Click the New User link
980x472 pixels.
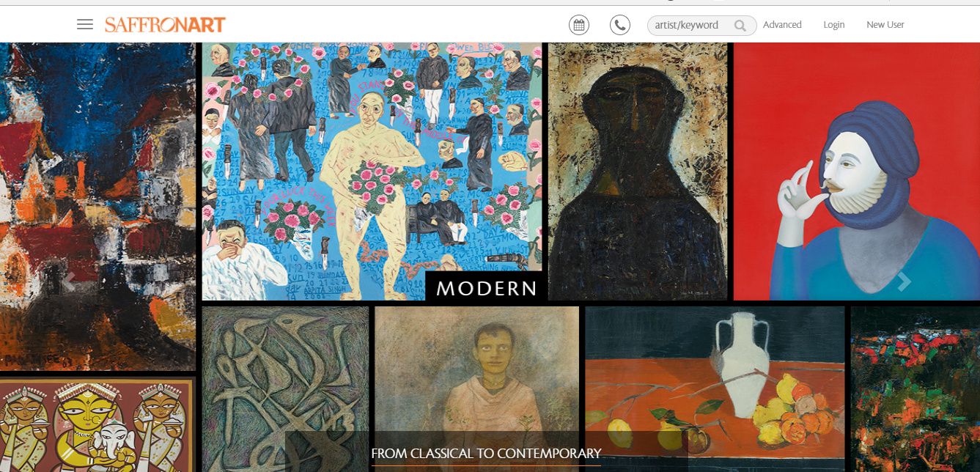885,25
